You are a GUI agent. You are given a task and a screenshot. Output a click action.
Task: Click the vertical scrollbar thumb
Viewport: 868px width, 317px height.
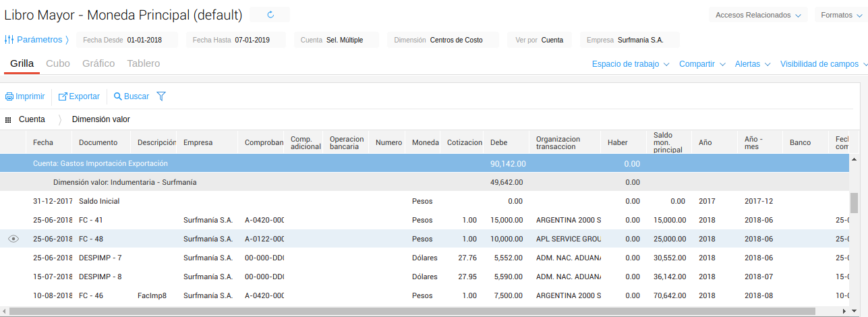click(853, 202)
